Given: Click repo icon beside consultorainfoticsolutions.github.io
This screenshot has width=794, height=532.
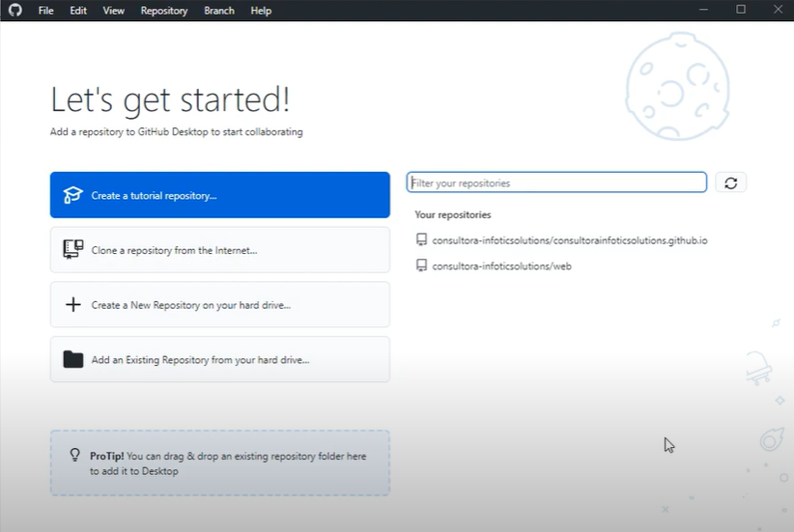Looking at the screenshot, I should click(421, 239).
